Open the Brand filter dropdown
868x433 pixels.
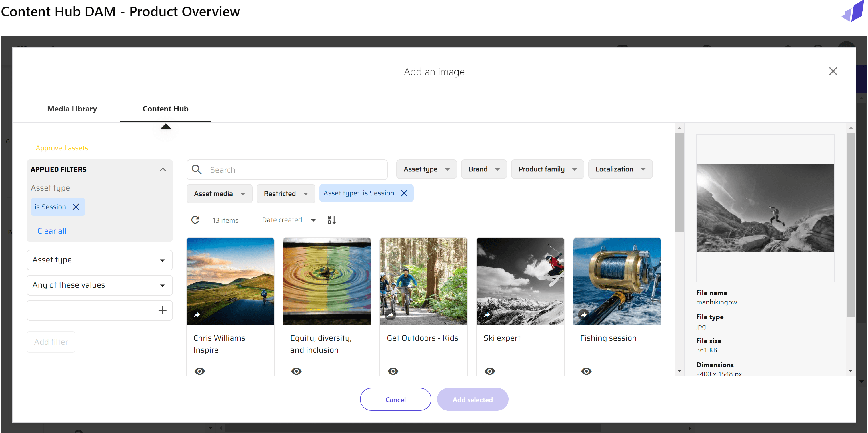(x=483, y=169)
